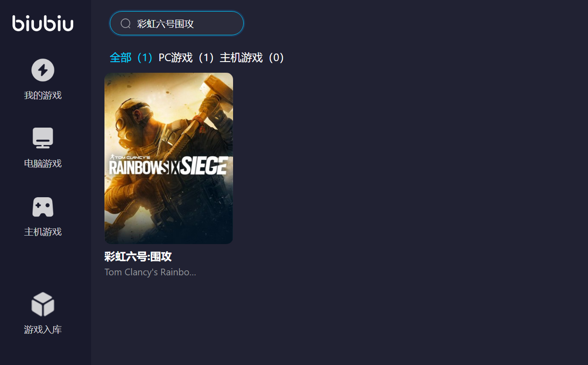
Task: Click the 电脑游戏 sidebar label
Action: pyautogui.click(x=43, y=163)
